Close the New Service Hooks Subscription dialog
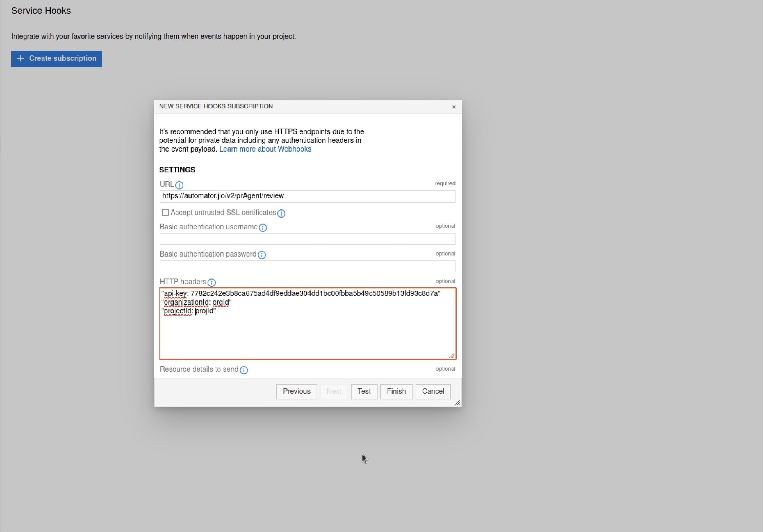The width and height of the screenshot is (763, 532). coord(454,107)
